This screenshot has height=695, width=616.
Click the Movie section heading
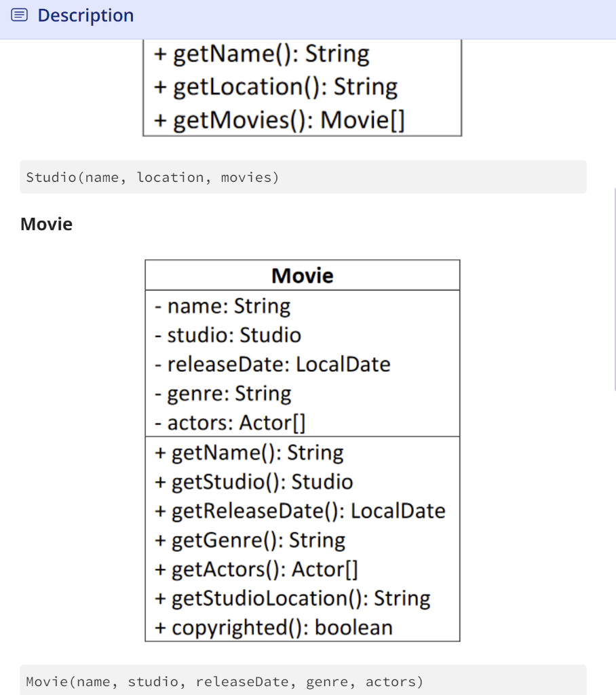pyautogui.click(x=47, y=224)
